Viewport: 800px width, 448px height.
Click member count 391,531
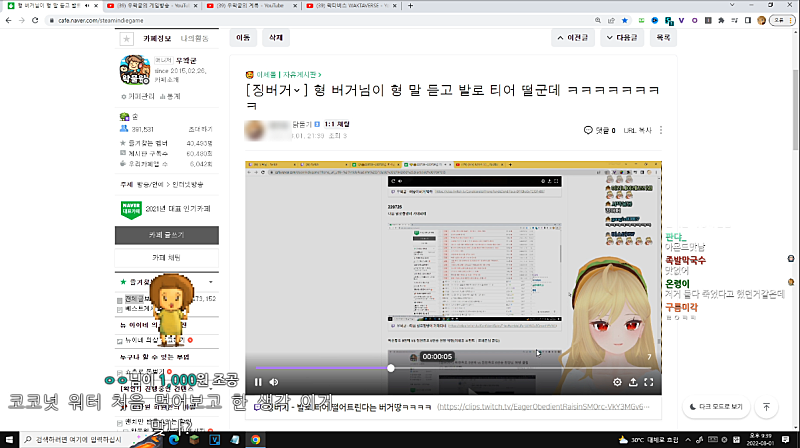point(143,130)
